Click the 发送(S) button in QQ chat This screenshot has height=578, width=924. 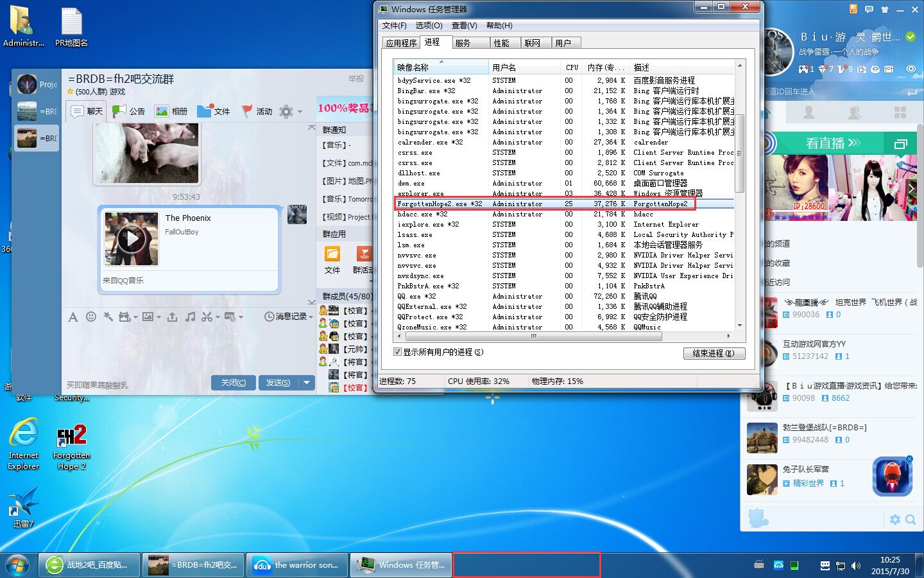278,383
